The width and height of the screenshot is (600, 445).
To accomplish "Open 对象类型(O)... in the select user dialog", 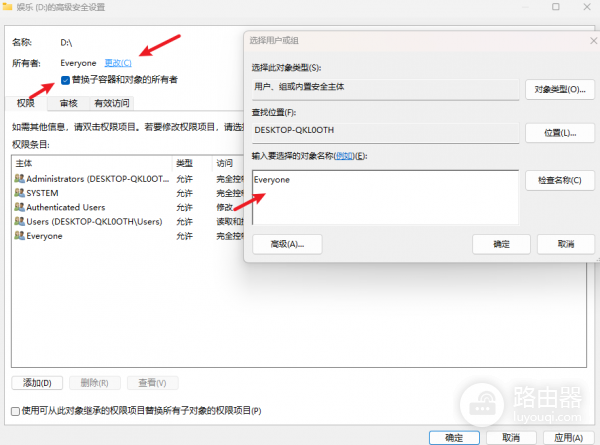I will [x=560, y=90].
